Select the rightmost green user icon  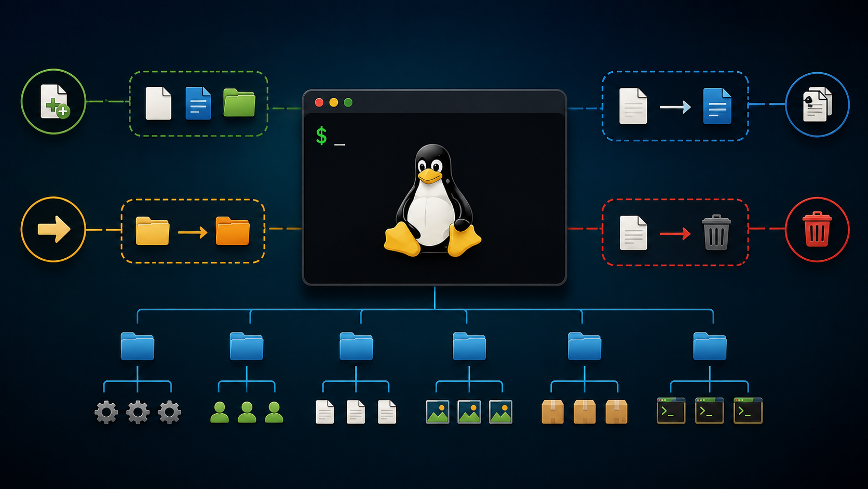274,412
